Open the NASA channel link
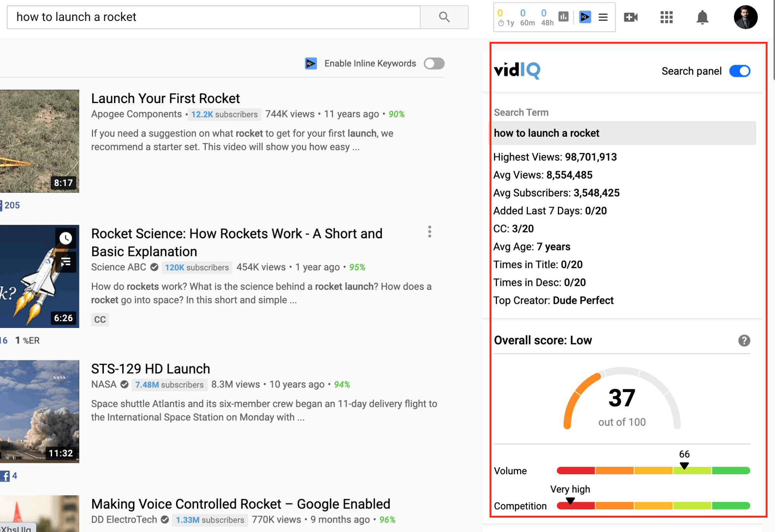The width and height of the screenshot is (775, 532). tap(104, 384)
